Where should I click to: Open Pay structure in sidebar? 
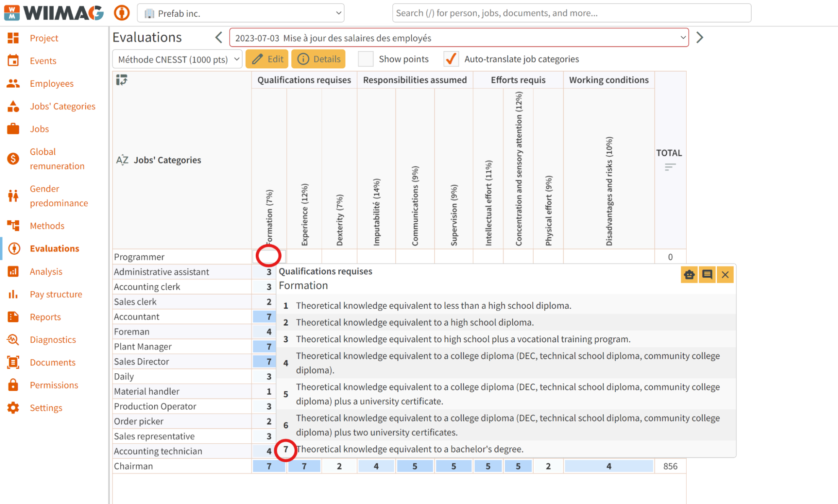[x=56, y=294]
